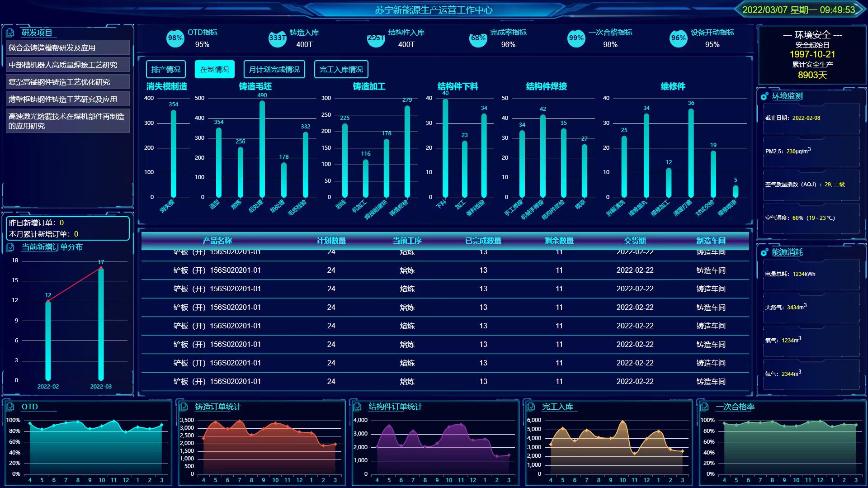Viewport: 868px width, 488px height.
Task: Click the OTD指标 98% gauge circle
Action: coord(175,38)
